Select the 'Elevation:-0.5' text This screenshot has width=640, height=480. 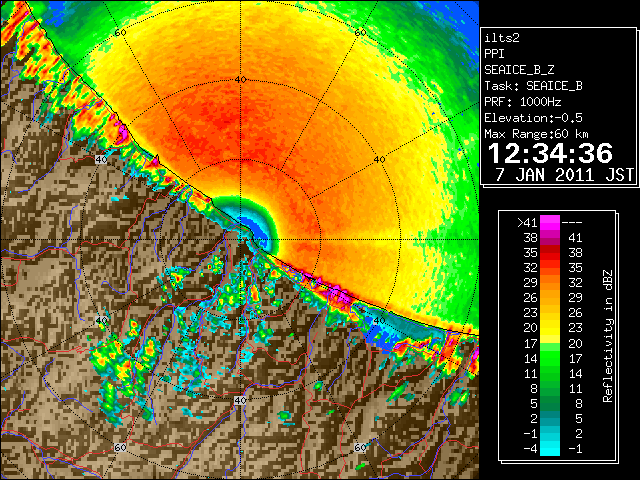533,118
